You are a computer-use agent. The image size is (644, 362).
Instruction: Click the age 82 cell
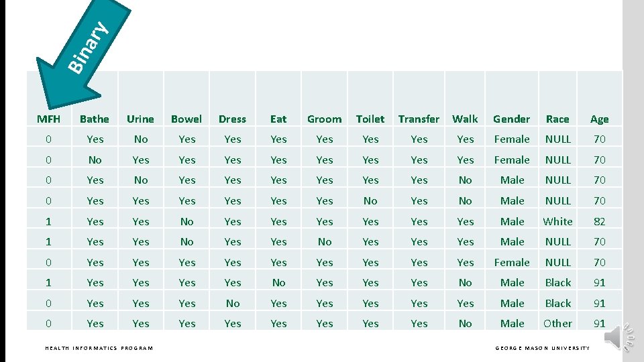click(x=599, y=221)
